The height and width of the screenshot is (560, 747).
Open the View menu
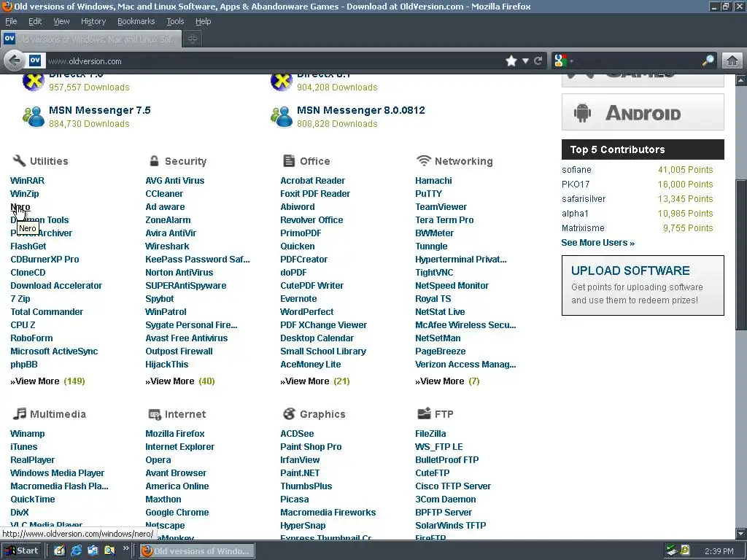click(x=61, y=21)
